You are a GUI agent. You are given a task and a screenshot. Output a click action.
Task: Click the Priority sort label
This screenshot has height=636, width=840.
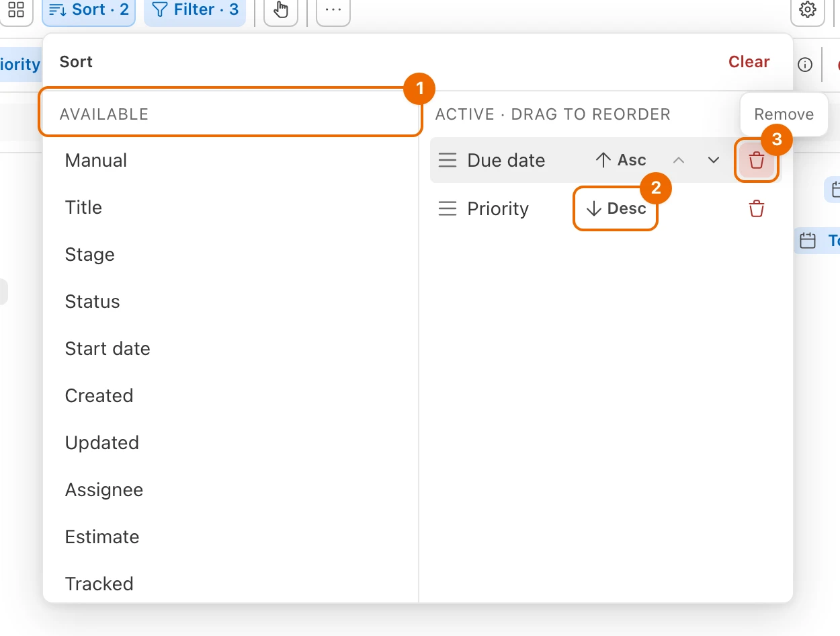coord(498,209)
